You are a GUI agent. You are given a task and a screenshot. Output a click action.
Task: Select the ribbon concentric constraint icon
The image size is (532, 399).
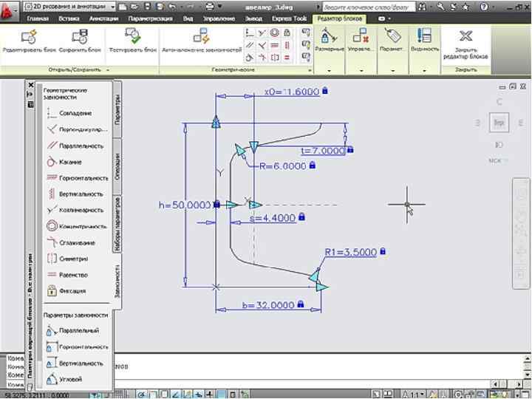pyautogui.click(x=274, y=33)
